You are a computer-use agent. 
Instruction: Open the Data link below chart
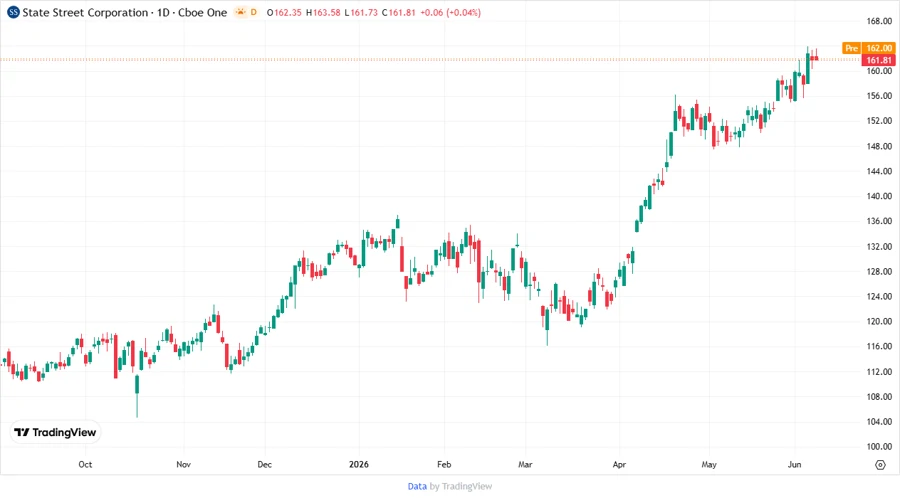point(417,487)
